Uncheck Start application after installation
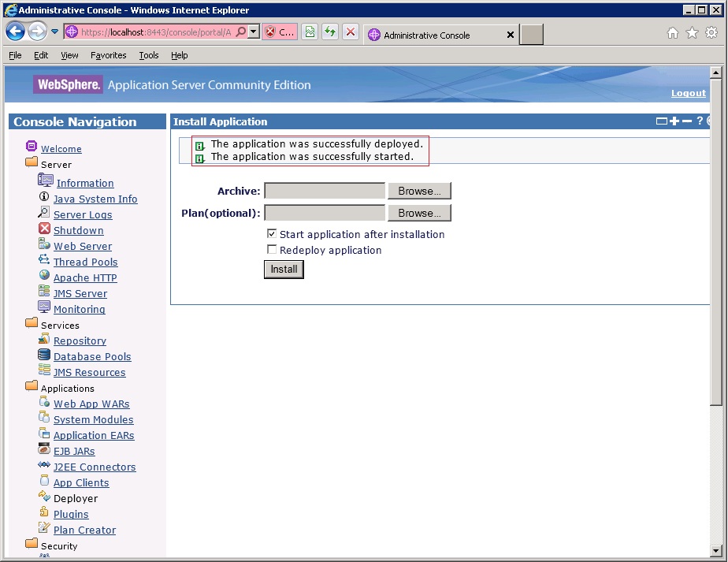This screenshot has width=728, height=562. point(272,233)
